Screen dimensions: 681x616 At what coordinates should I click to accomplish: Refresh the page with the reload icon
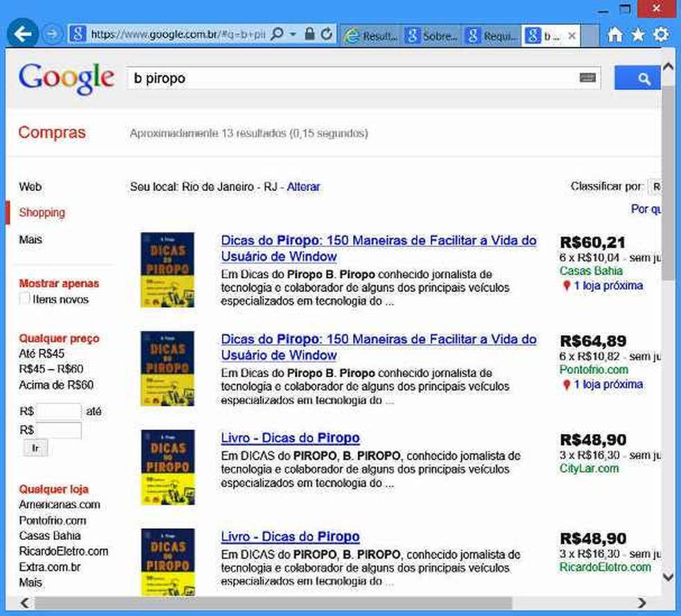point(327,33)
